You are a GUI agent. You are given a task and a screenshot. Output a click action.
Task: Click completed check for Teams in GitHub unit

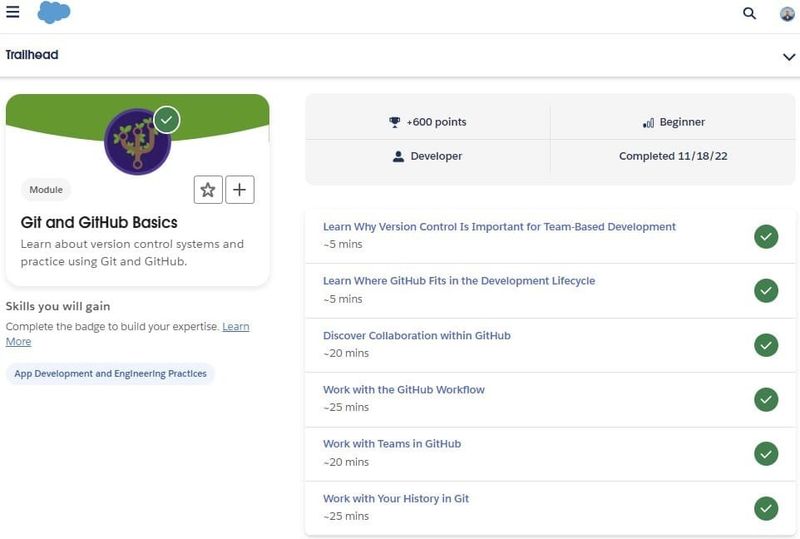tap(766, 454)
